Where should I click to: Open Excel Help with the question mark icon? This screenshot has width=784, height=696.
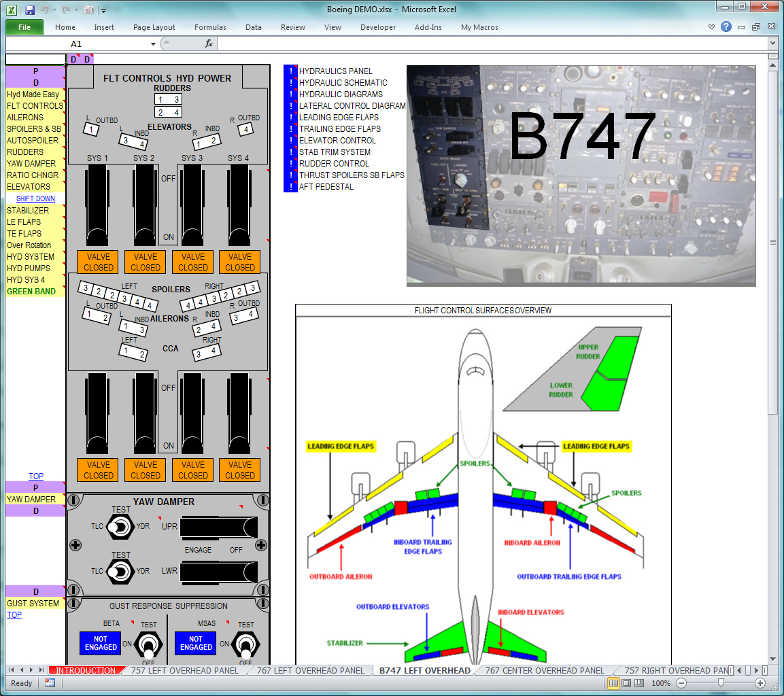point(726,27)
